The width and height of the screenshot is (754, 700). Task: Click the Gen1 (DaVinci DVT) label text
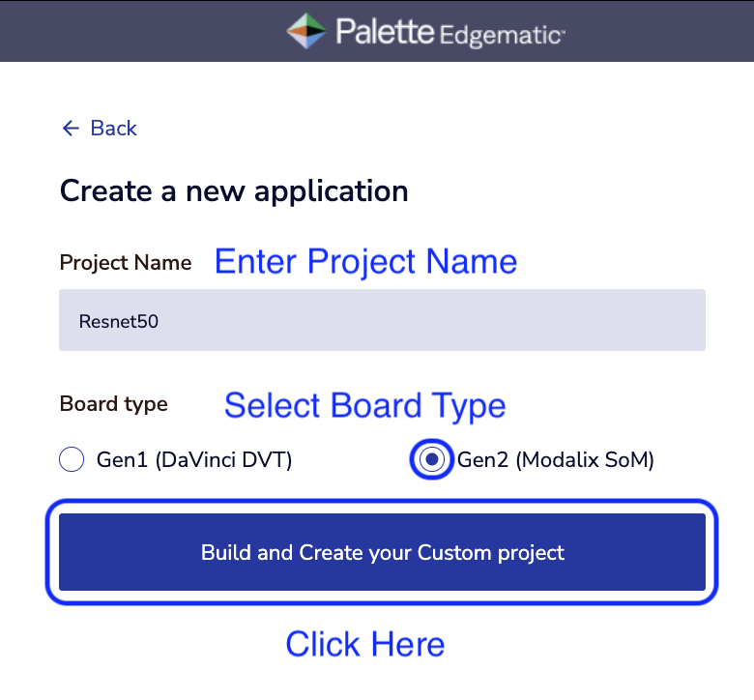[194, 460]
